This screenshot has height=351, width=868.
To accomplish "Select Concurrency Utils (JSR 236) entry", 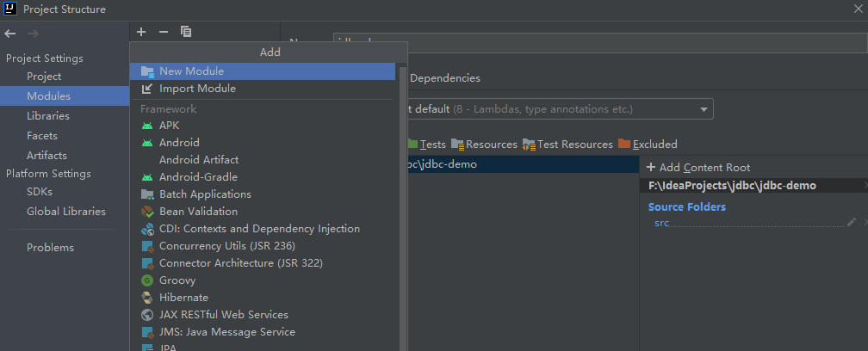I will click(x=263, y=246).
